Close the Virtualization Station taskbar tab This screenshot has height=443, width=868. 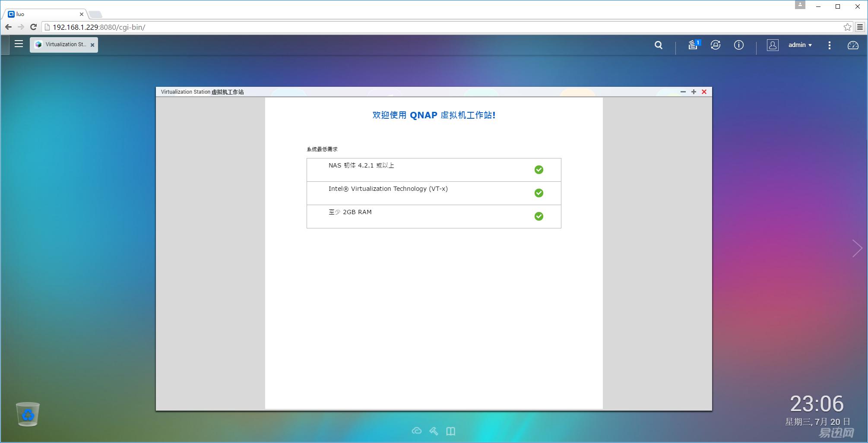tap(92, 45)
